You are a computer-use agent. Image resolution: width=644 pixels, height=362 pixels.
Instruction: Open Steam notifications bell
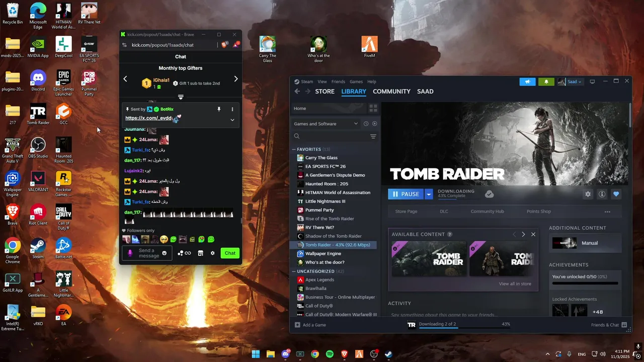click(x=546, y=81)
